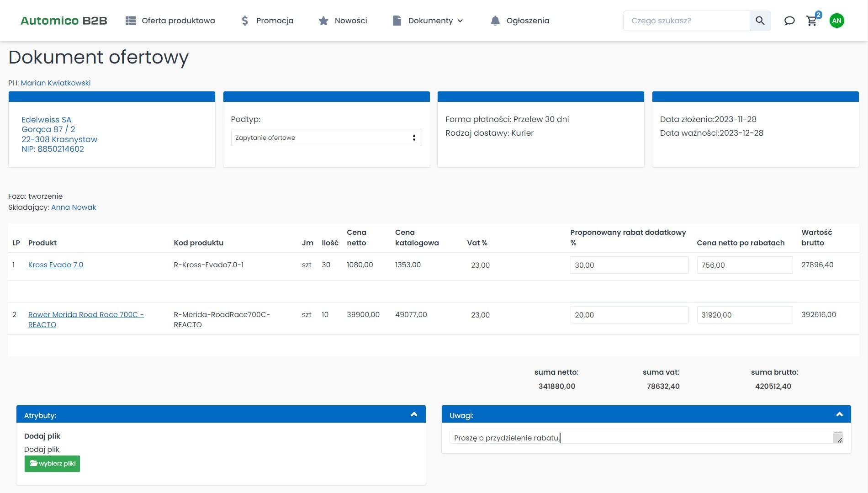Click the net price field showing 31920,00

744,315
